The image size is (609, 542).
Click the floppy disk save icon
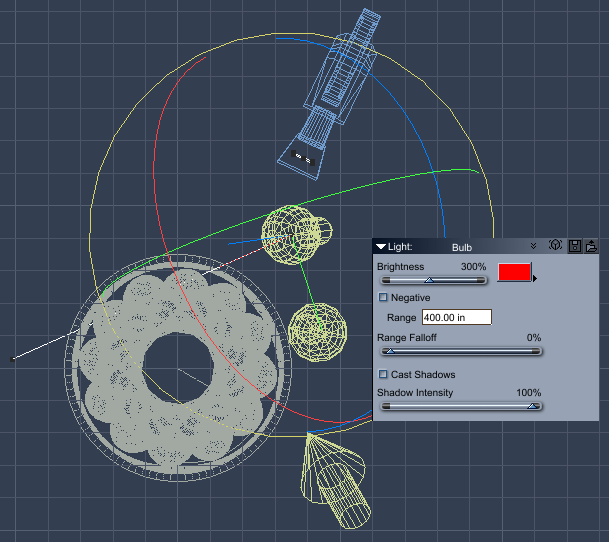[575, 246]
